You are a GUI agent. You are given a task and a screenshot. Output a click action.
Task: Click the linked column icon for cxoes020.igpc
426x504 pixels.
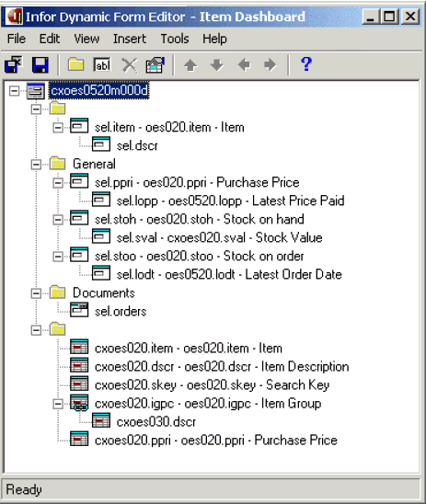79,403
